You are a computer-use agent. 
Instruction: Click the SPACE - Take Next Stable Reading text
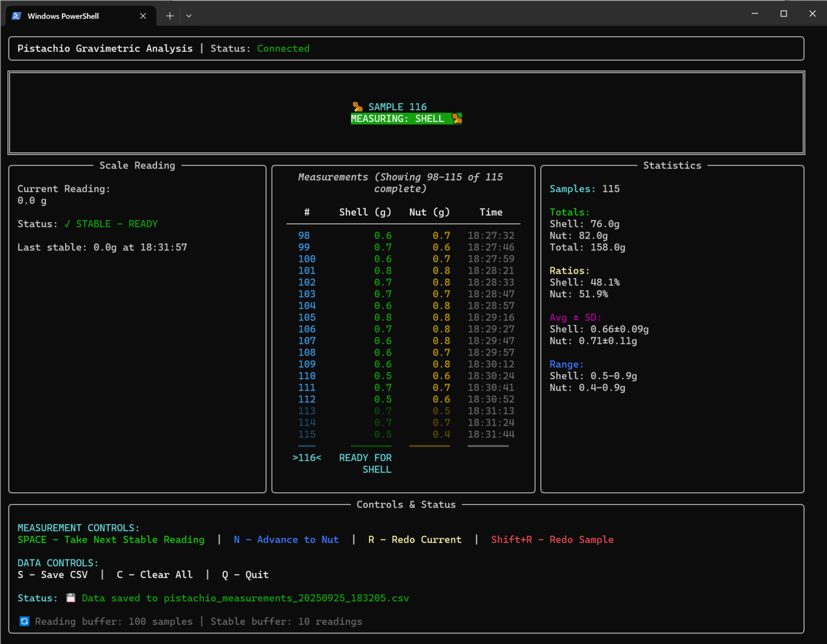(111, 539)
